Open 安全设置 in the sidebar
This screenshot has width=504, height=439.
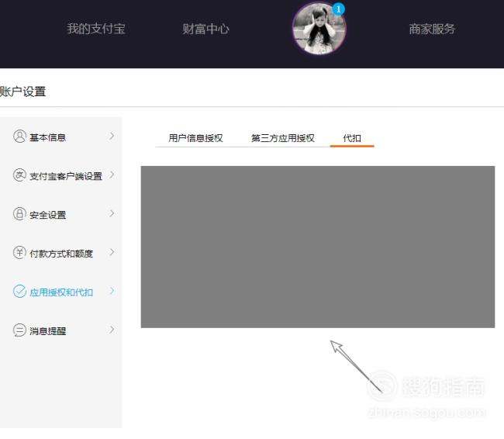(47, 215)
